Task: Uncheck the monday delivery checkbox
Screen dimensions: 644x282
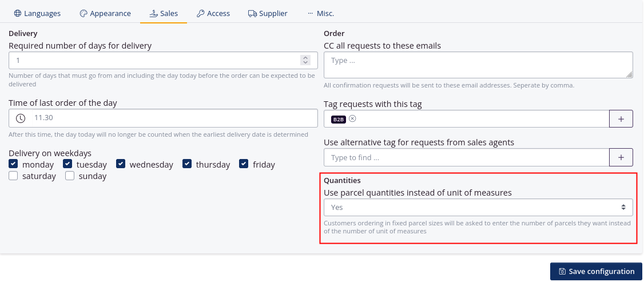Action: (14, 164)
